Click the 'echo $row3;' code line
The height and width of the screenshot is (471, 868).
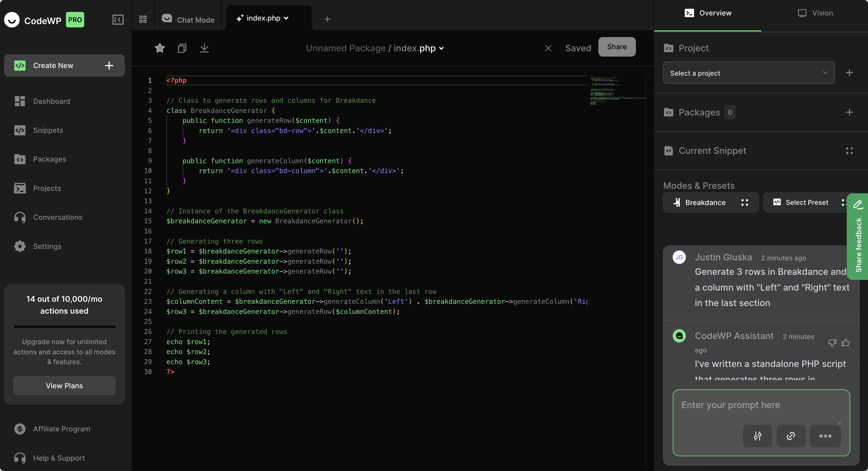[188, 362]
